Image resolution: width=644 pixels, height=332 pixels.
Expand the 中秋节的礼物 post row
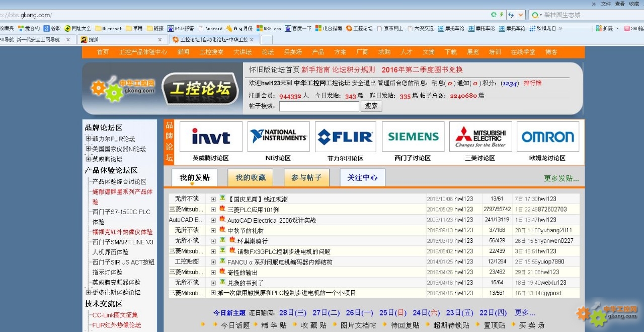[213, 230]
